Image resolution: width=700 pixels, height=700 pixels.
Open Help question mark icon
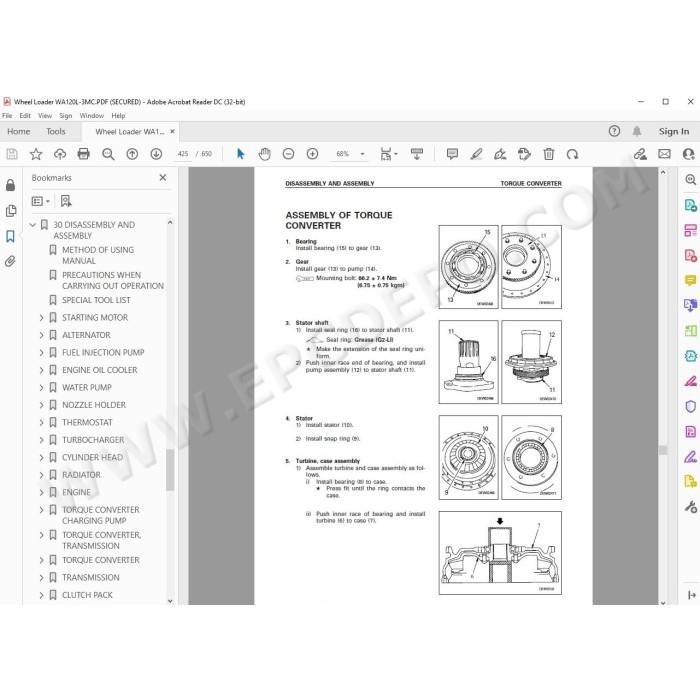click(x=614, y=131)
